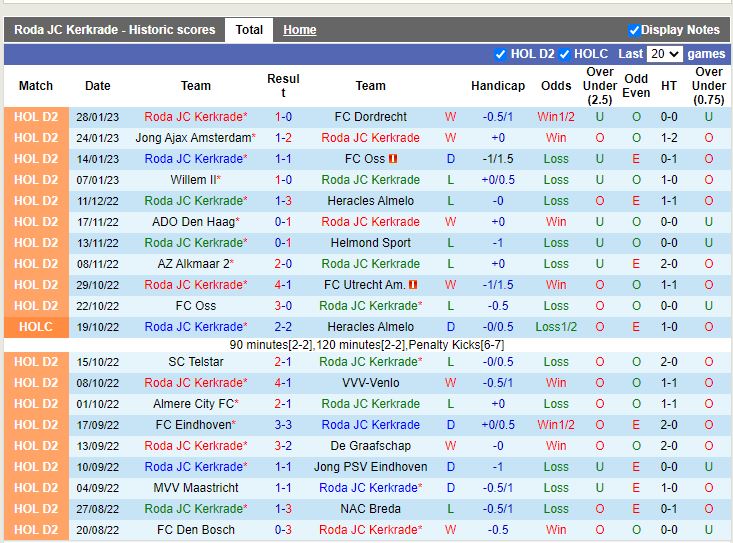
Task: Toggle the Display Notes checkbox
Action: point(633,30)
